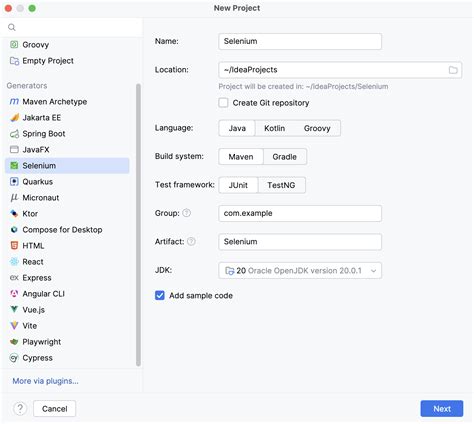Click the Quarkus generator icon
The height and width of the screenshot is (424, 474).
pyautogui.click(x=14, y=181)
